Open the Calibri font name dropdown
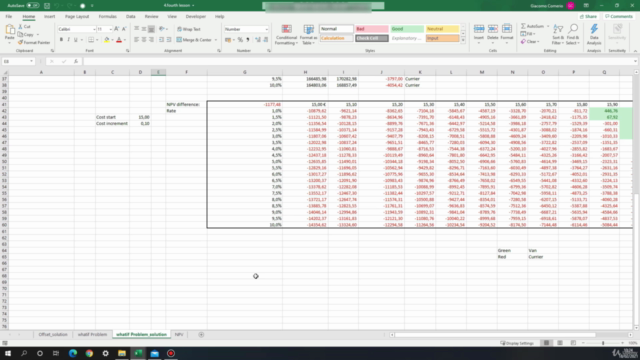The width and height of the screenshot is (640, 360). click(94, 29)
